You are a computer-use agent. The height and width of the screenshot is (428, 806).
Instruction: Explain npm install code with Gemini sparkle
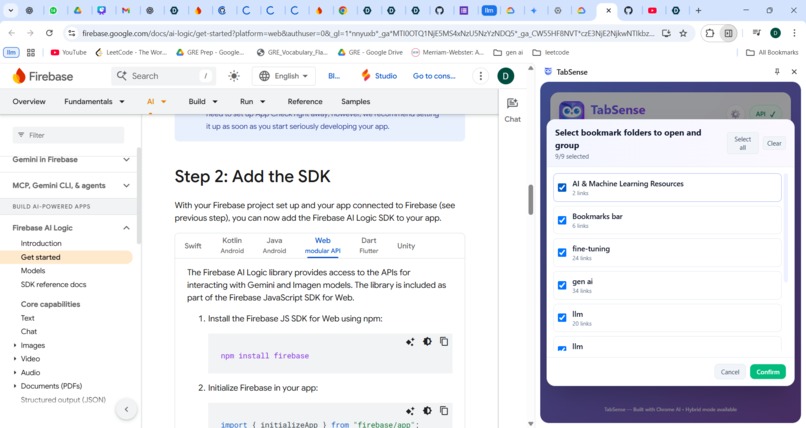pyautogui.click(x=410, y=342)
